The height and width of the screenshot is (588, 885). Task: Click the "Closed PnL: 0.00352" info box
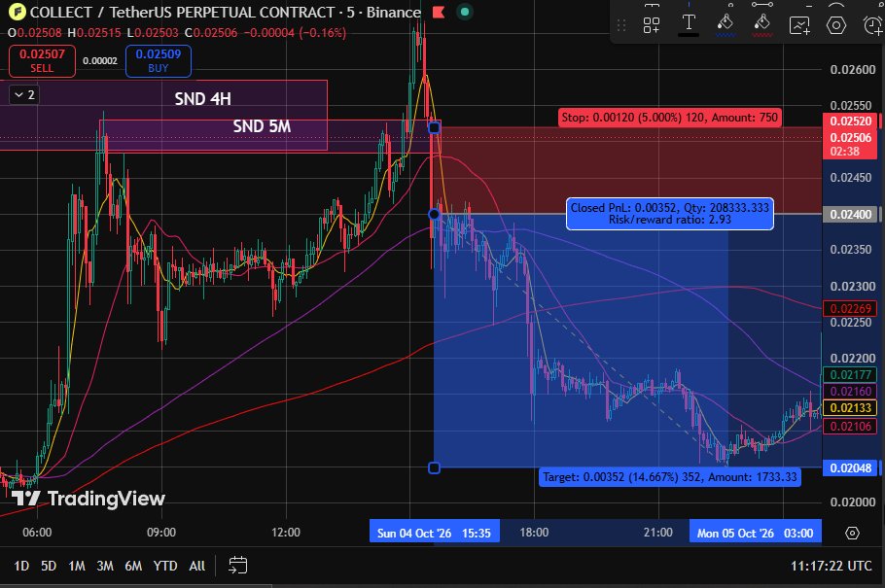point(669,214)
